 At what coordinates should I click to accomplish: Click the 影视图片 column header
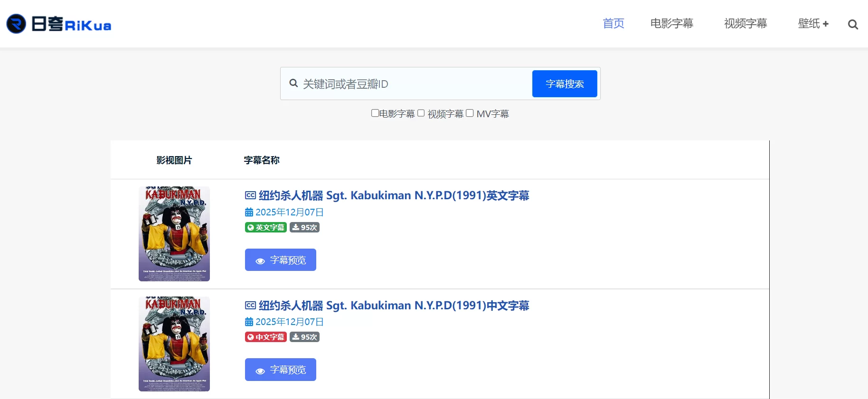[x=174, y=160]
